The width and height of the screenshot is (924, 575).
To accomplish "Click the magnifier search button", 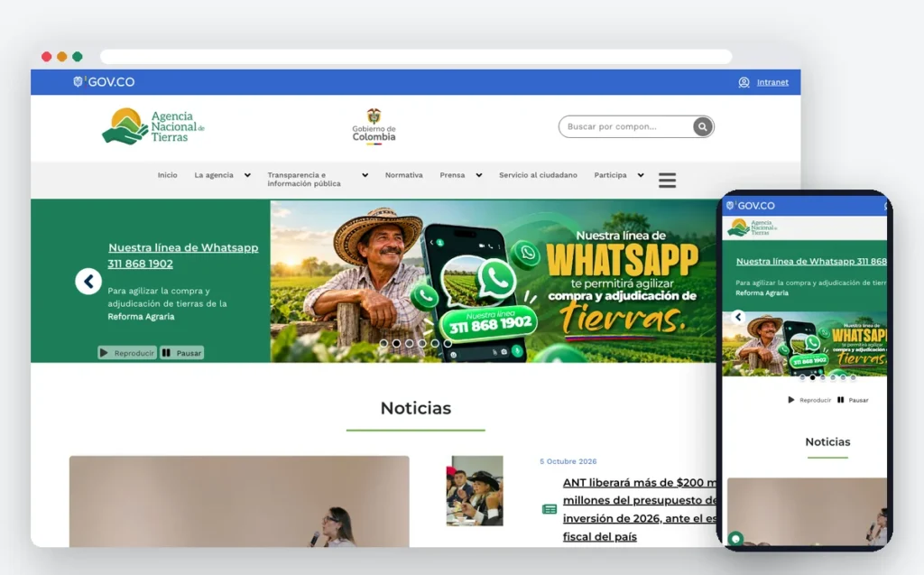I will point(702,126).
